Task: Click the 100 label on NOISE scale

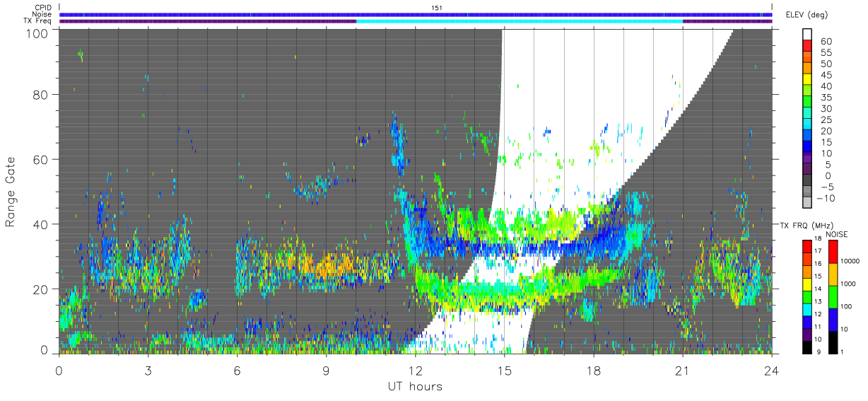Action: click(x=848, y=306)
